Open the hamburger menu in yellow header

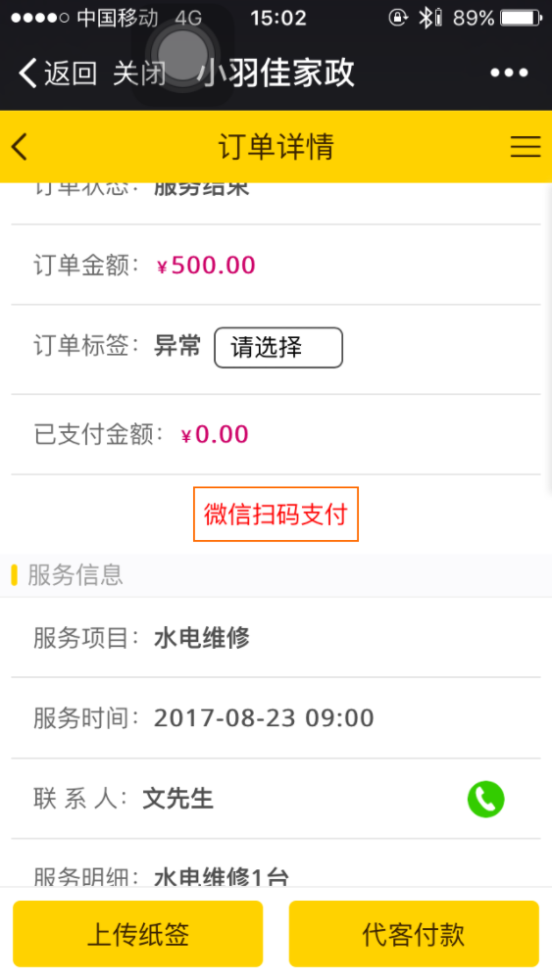point(526,146)
